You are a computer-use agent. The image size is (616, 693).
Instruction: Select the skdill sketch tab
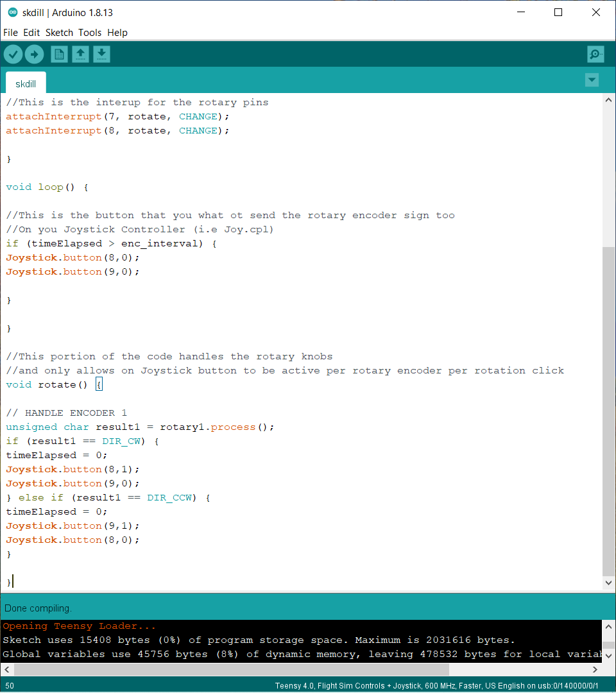click(x=26, y=84)
